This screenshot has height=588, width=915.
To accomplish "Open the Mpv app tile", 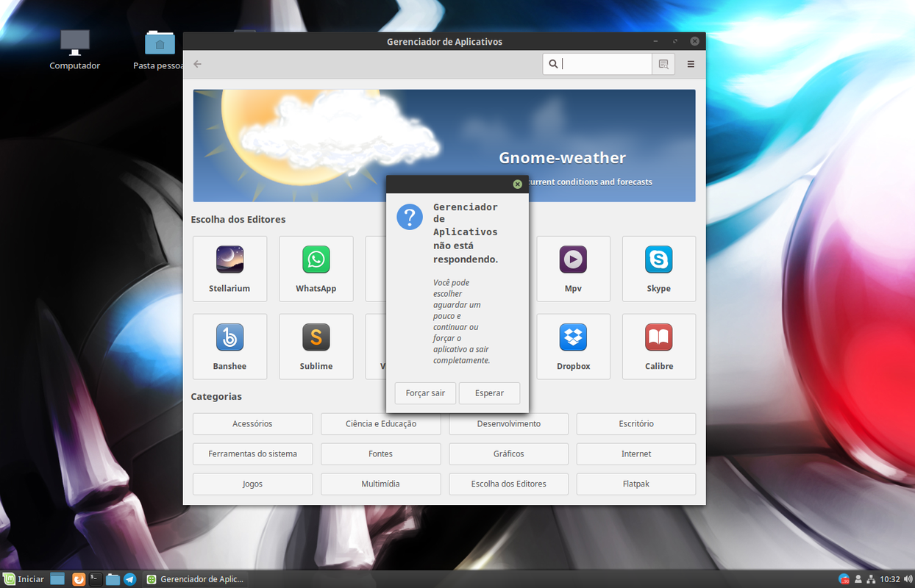I will click(573, 268).
